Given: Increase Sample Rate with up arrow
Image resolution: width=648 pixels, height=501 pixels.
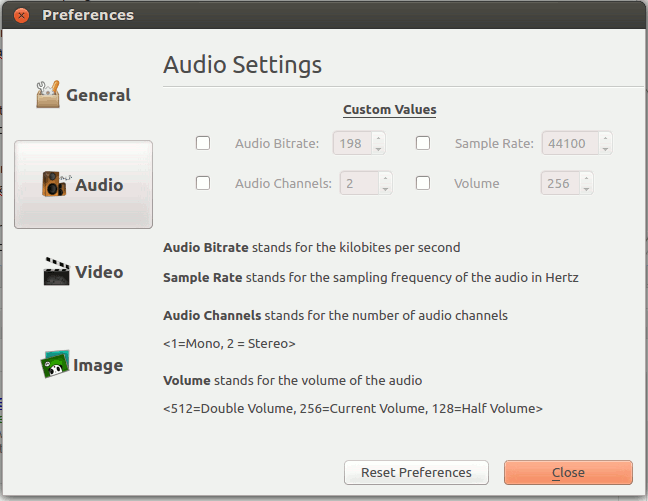Looking at the screenshot, I should pyautogui.click(x=605, y=138).
